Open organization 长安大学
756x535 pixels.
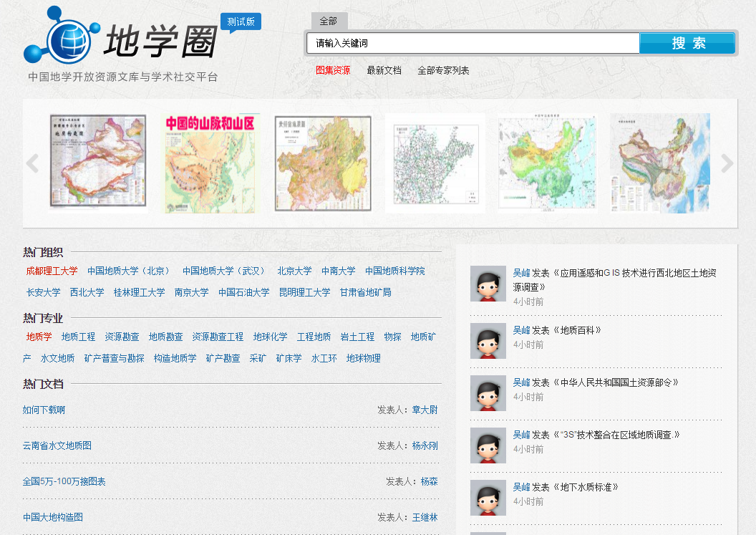click(x=44, y=292)
